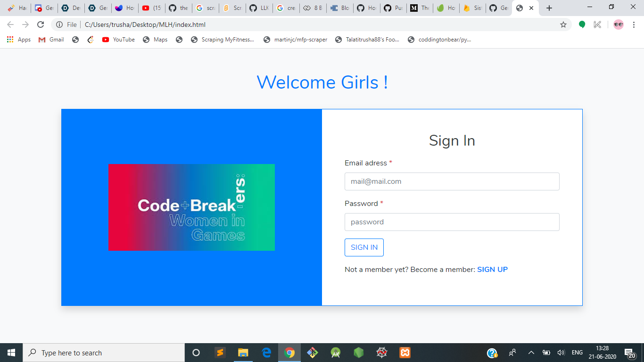The width and height of the screenshot is (644, 362).
Task: Check the battery status icon
Action: [x=546, y=353]
